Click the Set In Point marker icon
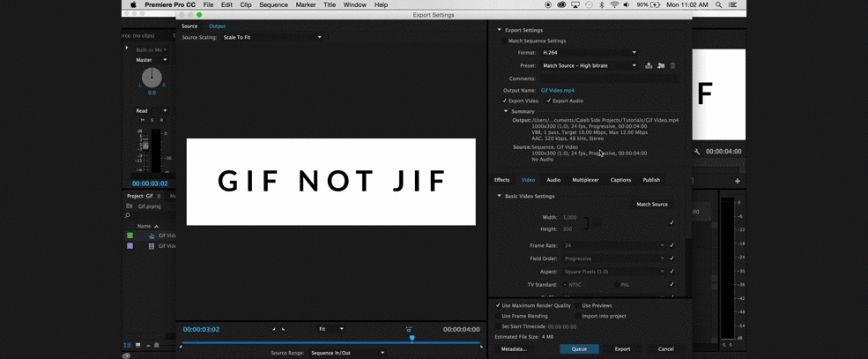Screen dimensions: 868x359 [273, 329]
